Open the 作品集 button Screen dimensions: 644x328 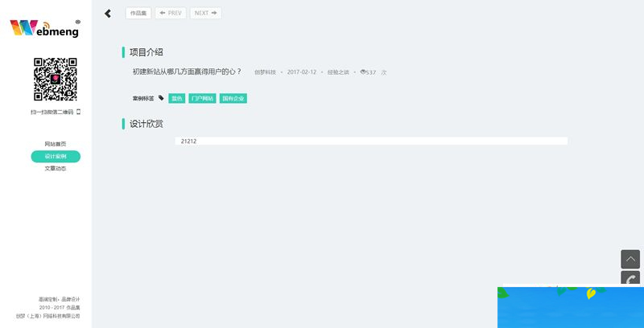[138, 14]
